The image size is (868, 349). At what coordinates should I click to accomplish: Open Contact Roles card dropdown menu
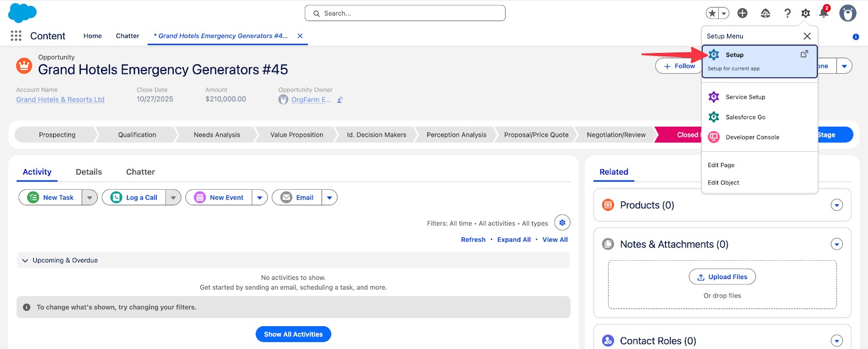click(837, 341)
